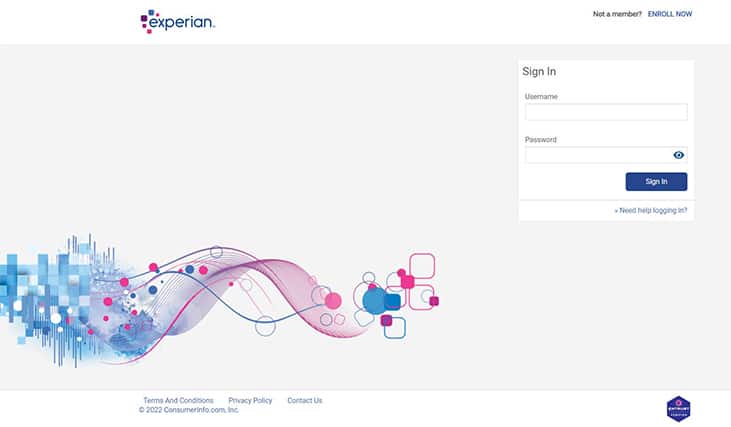Click the Username label text
Screen dimensions: 731x427
click(541, 96)
